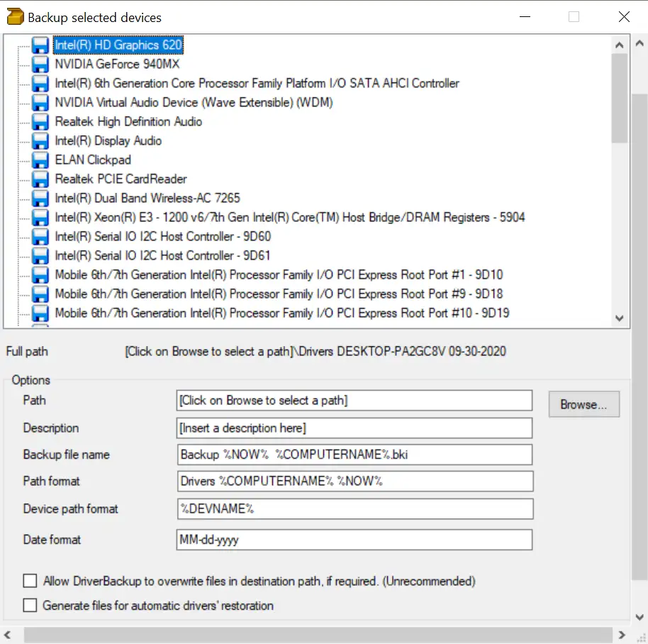Click the Full path value text
Screen dimensions: 648x644
tap(315, 351)
